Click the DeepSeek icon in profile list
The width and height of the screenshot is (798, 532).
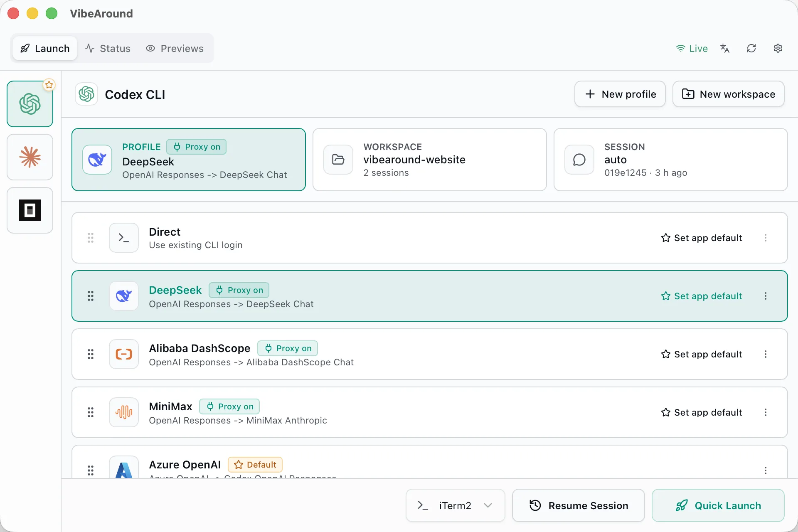coord(124,296)
